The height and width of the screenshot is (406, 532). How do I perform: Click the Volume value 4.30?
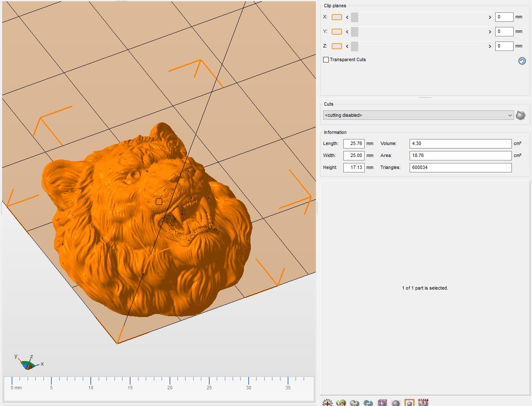(x=461, y=144)
